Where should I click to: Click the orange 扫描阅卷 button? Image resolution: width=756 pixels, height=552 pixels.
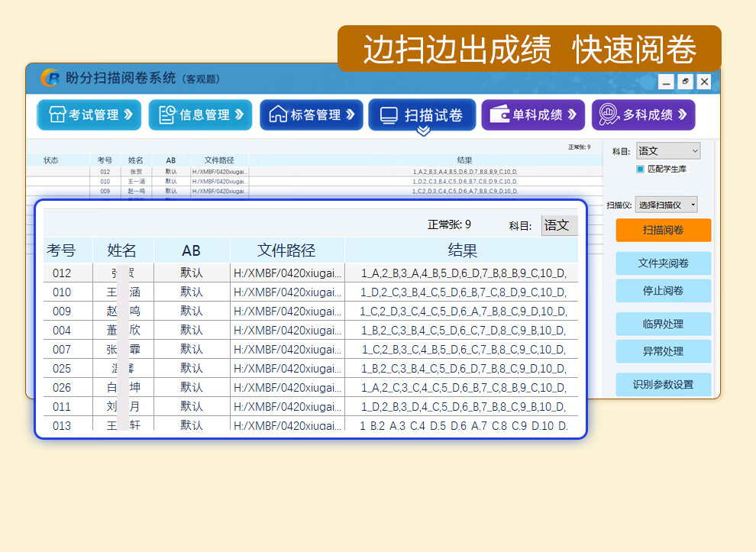click(x=663, y=230)
